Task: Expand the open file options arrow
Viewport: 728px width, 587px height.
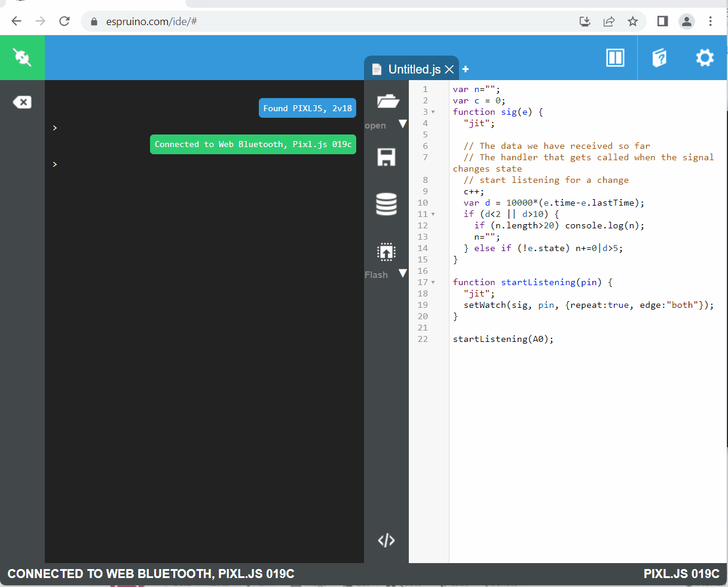Action: (x=403, y=124)
